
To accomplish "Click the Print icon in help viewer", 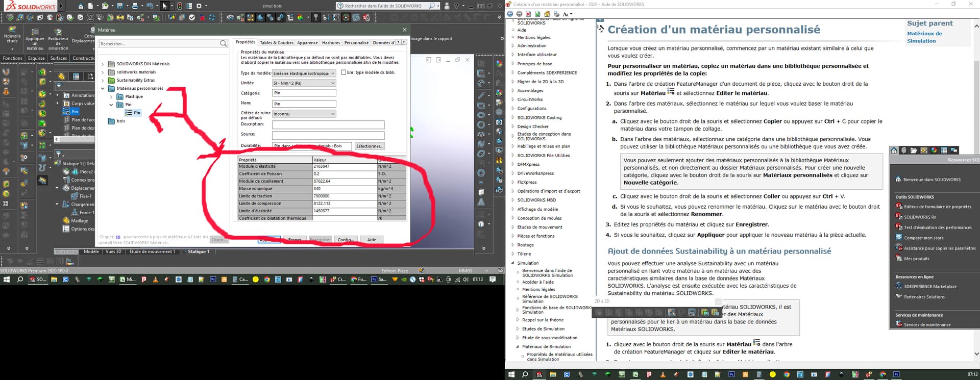I will tap(556, 14).
